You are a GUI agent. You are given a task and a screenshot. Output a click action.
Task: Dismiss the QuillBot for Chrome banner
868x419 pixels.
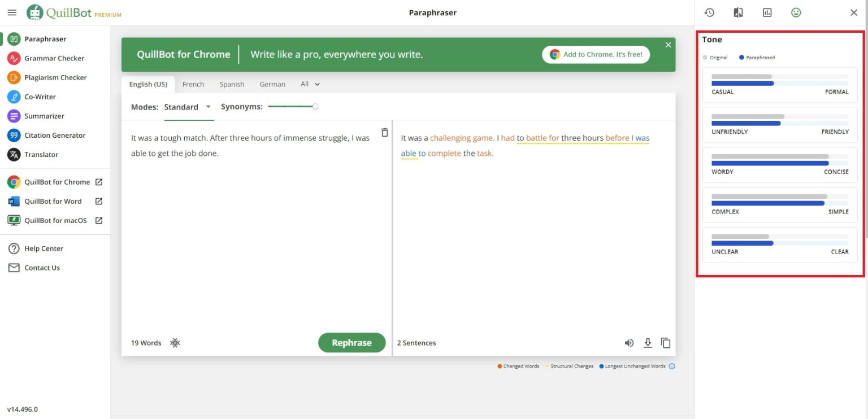click(x=668, y=45)
